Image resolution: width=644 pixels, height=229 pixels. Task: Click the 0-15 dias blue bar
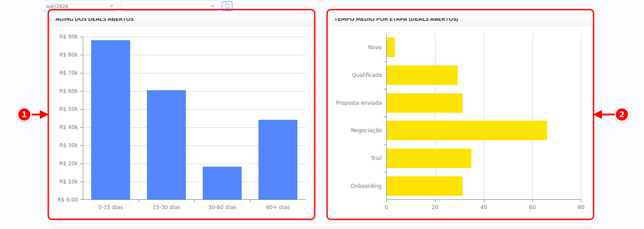pyautogui.click(x=111, y=120)
